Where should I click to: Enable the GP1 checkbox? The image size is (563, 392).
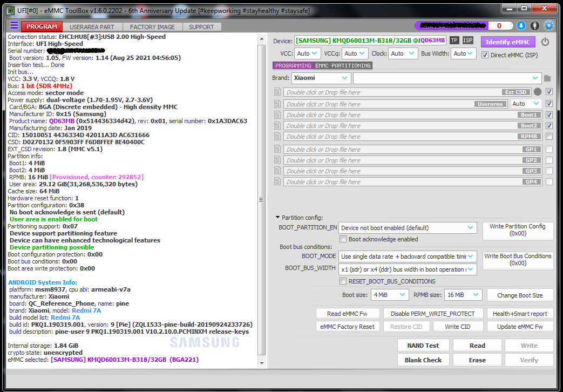(x=549, y=149)
